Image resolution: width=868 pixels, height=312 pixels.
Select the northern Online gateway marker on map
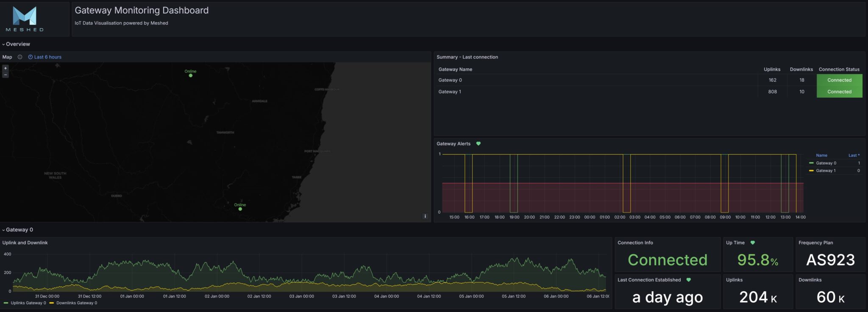click(191, 75)
